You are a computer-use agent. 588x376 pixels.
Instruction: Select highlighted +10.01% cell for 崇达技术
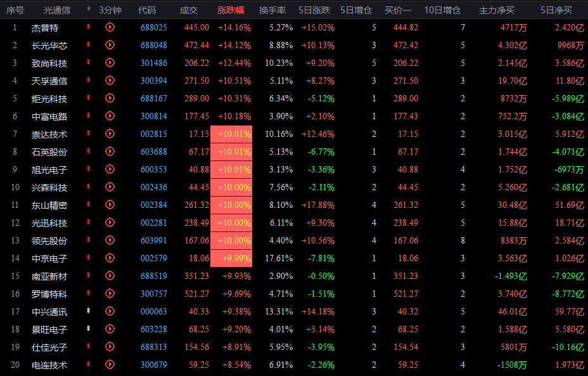coord(231,134)
